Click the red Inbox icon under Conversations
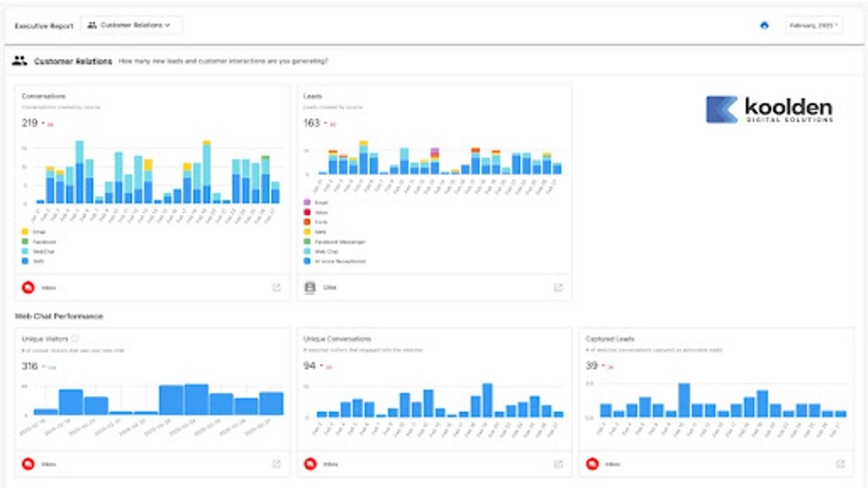Image resolution: width=868 pixels, height=488 pixels. point(29,287)
